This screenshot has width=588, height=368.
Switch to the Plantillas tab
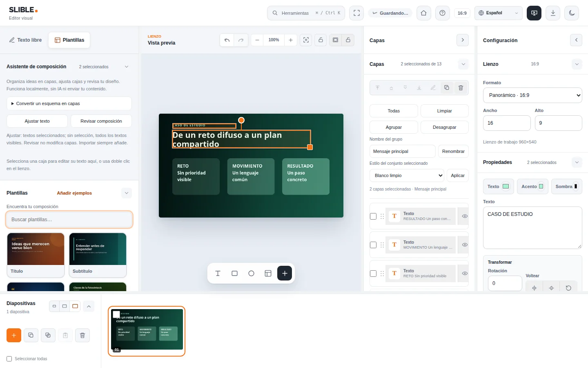tap(69, 40)
